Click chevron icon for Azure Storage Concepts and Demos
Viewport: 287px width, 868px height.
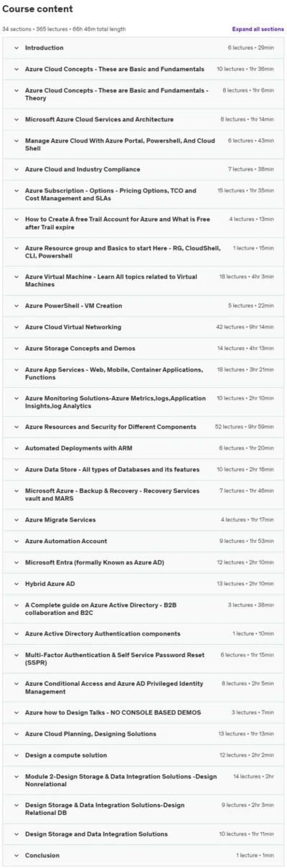(15, 349)
